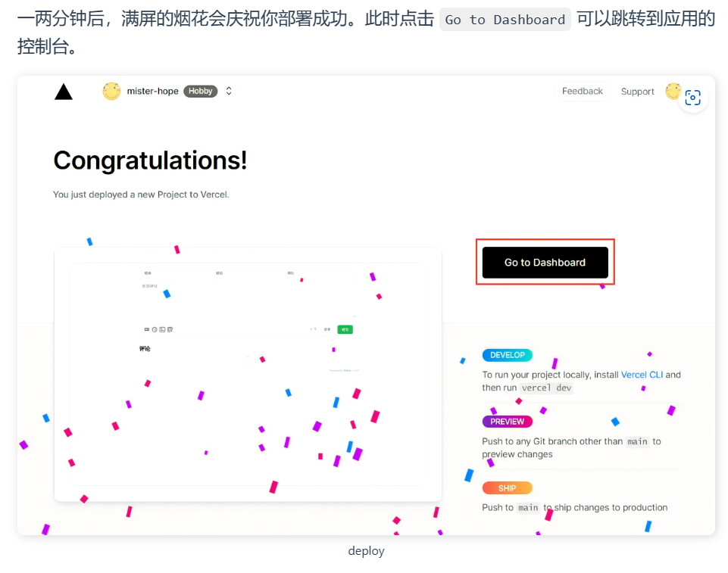Click the deploy image caption
Viewport: 728px width, 573px height.
tap(366, 551)
